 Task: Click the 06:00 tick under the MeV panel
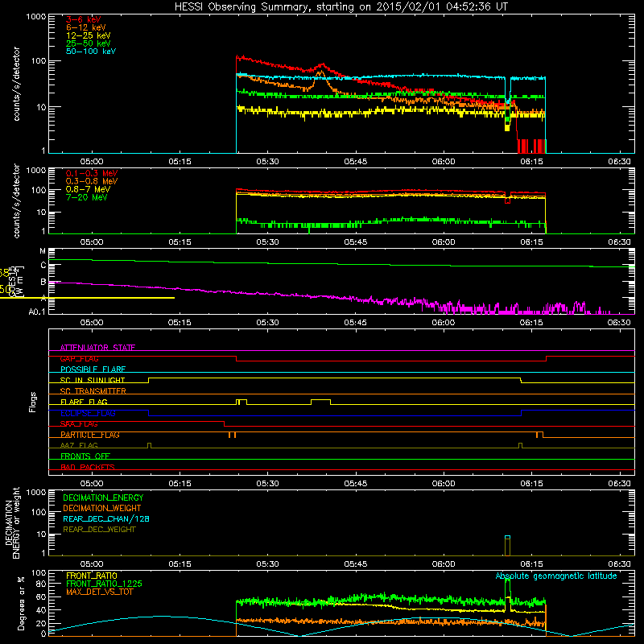444,242
